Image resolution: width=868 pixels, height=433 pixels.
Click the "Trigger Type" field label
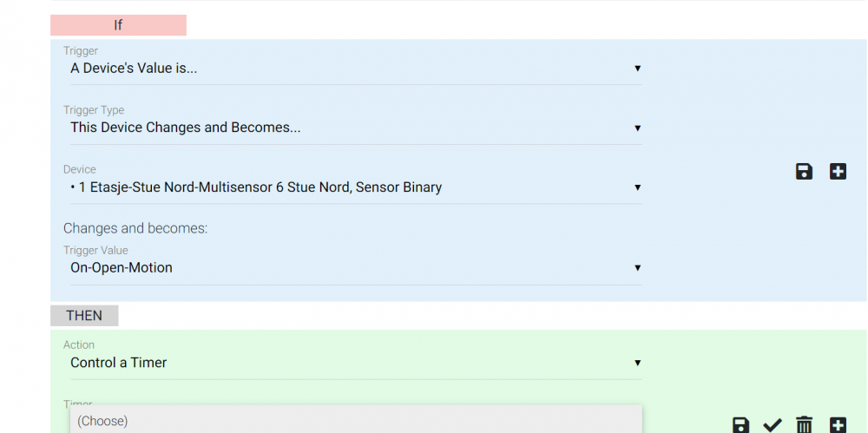[94, 110]
